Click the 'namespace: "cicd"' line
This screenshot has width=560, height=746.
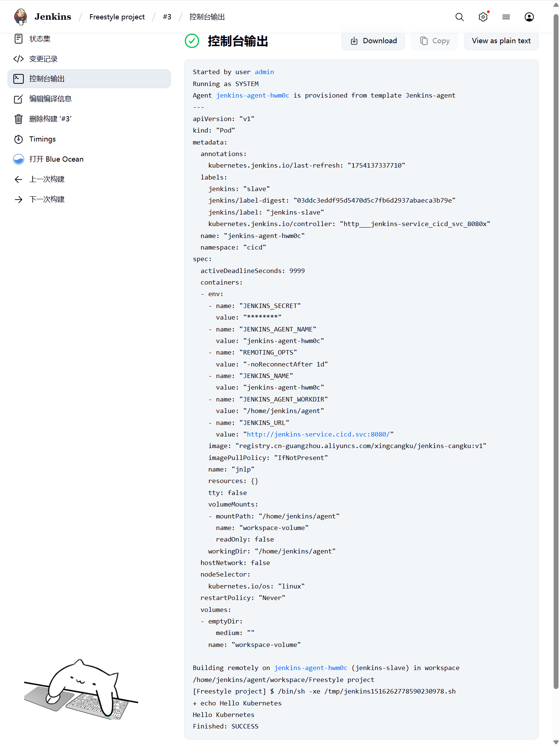[233, 247]
